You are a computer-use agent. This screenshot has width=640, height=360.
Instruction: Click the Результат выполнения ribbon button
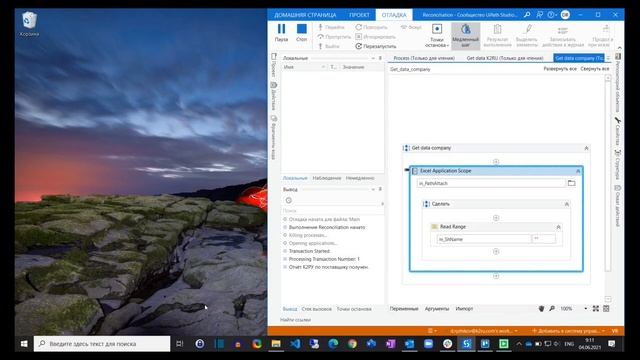[497, 36]
